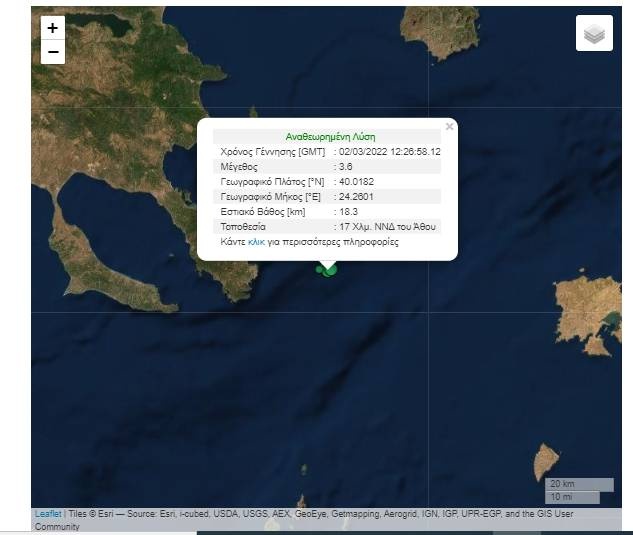Click the latitude value 40.0182

pyautogui.click(x=357, y=181)
